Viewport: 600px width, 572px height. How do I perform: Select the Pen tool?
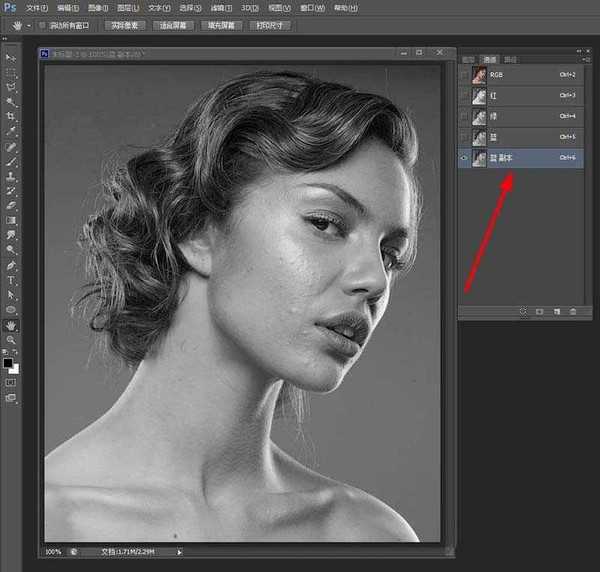pos(11,266)
